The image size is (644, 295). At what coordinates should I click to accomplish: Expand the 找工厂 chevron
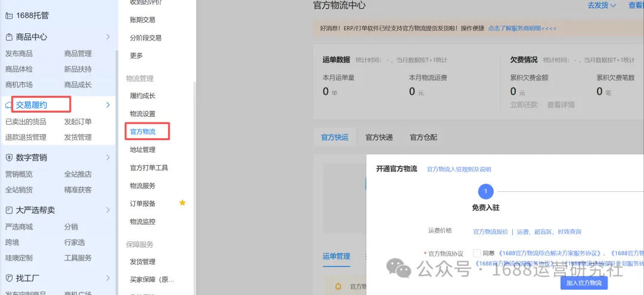point(108,278)
